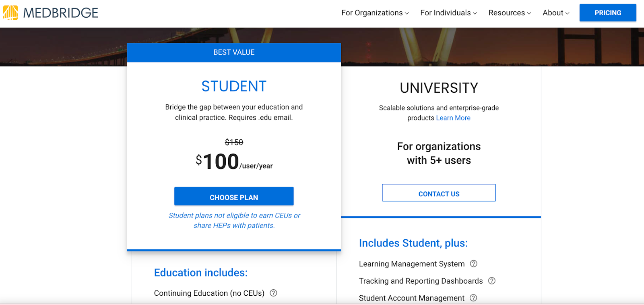Expand the Resources dropdown
The width and height of the screenshot is (644, 305).
(510, 13)
